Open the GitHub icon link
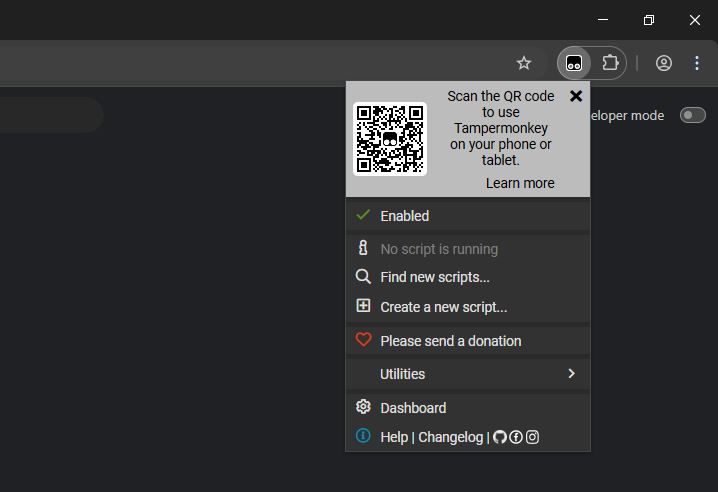The width and height of the screenshot is (718, 492). pyautogui.click(x=500, y=437)
